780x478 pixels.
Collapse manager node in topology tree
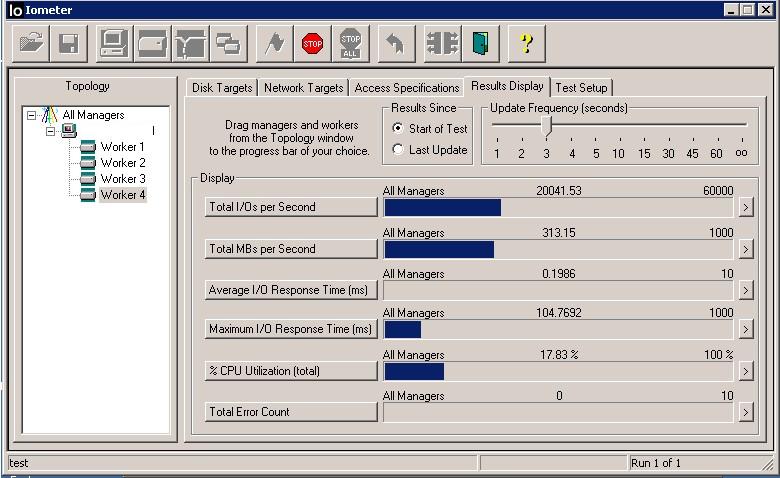point(50,131)
